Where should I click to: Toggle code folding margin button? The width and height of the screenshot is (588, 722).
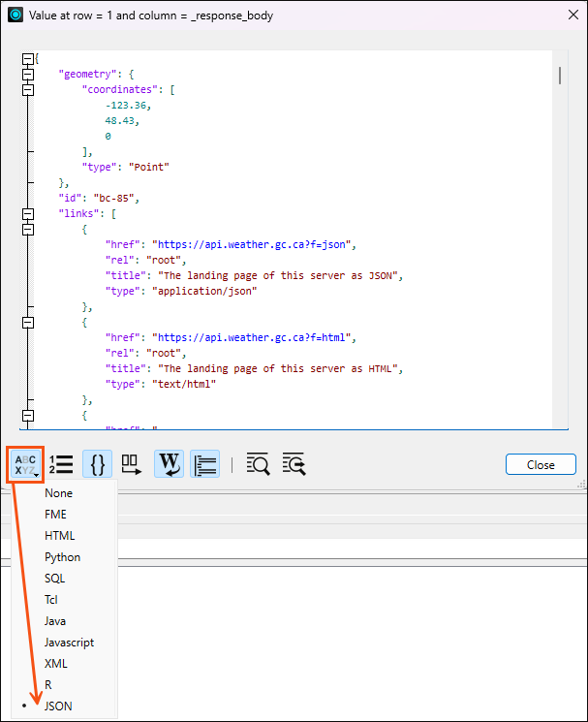(x=204, y=464)
